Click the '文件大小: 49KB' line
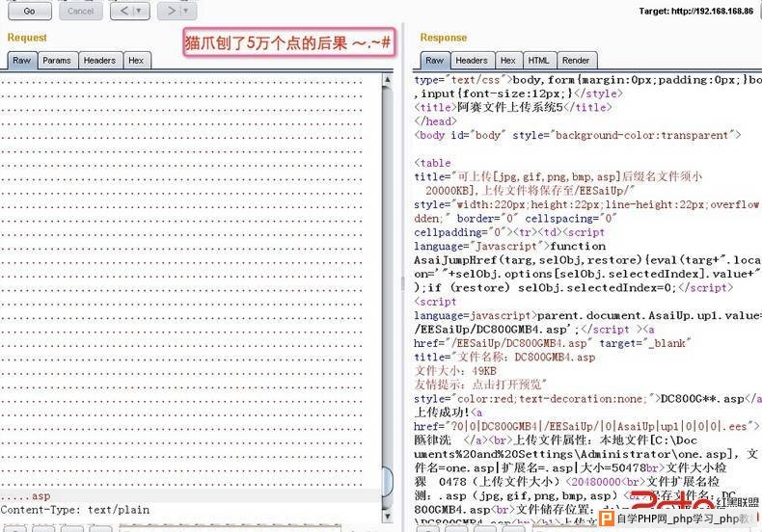The height and width of the screenshot is (532, 762). coord(455,371)
